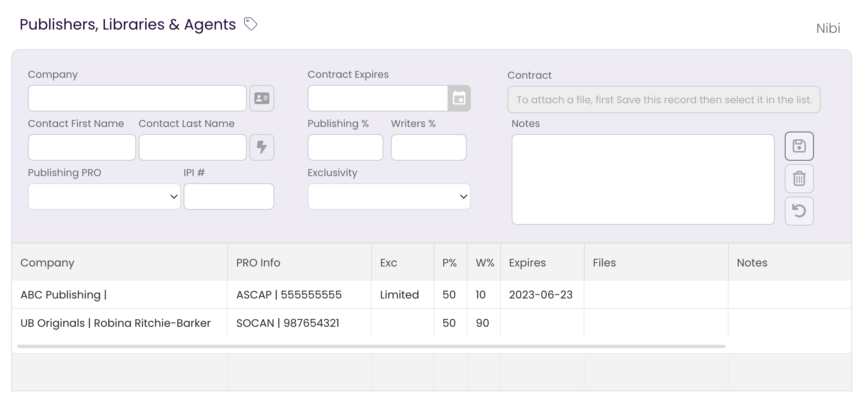Click the Nibi label at top right
The width and height of the screenshot is (868, 408).
pos(828,28)
